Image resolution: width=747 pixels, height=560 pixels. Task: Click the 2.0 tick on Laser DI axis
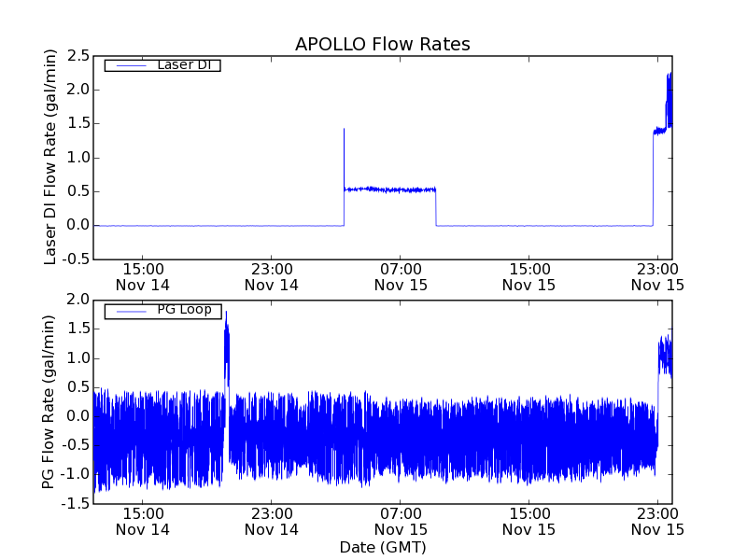pos(78,90)
